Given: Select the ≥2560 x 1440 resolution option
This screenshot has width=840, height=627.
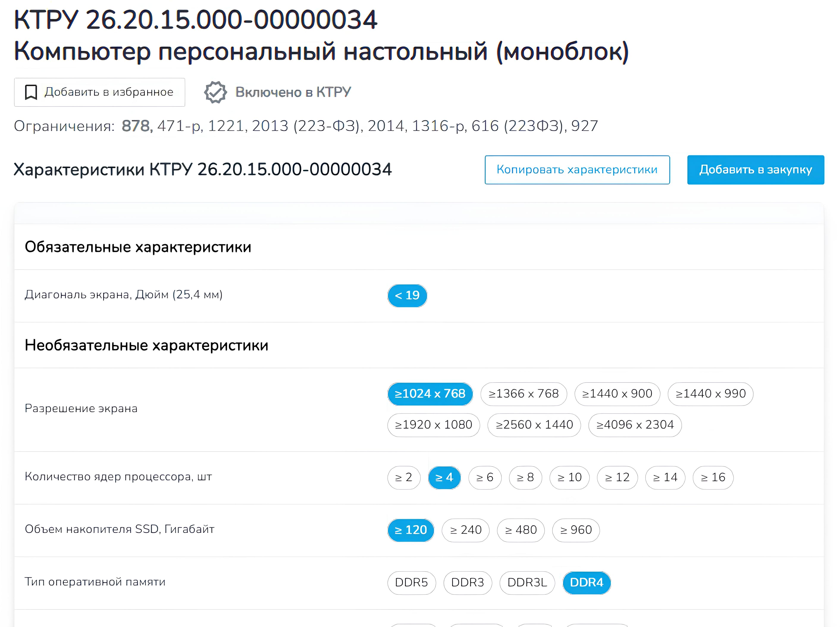Looking at the screenshot, I should click(x=534, y=425).
